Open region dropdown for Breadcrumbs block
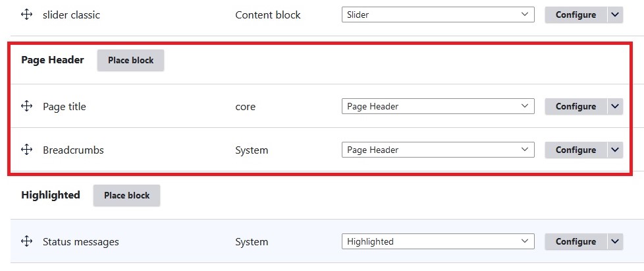644x271 pixels. [x=438, y=150]
